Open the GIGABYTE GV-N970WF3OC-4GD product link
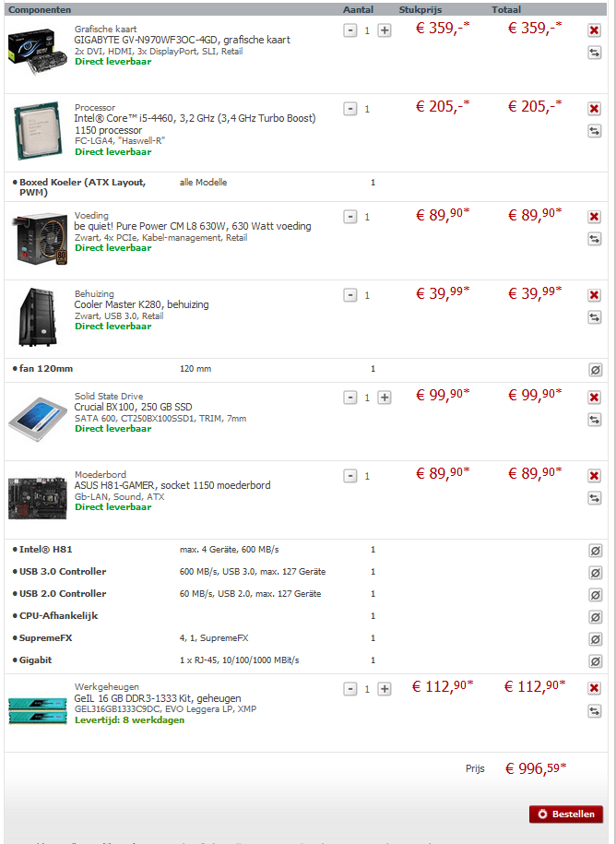 pyautogui.click(x=183, y=40)
